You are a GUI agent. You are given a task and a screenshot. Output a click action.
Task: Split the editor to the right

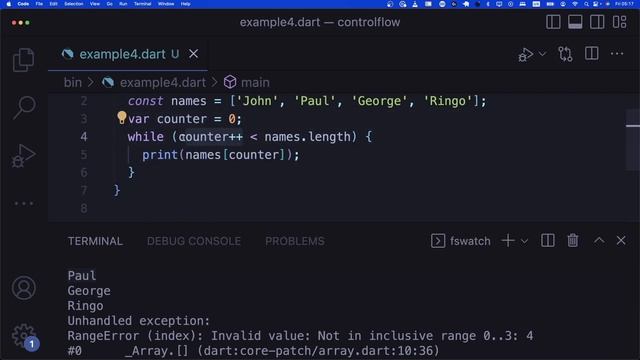pyautogui.click(x=591, y=54)
